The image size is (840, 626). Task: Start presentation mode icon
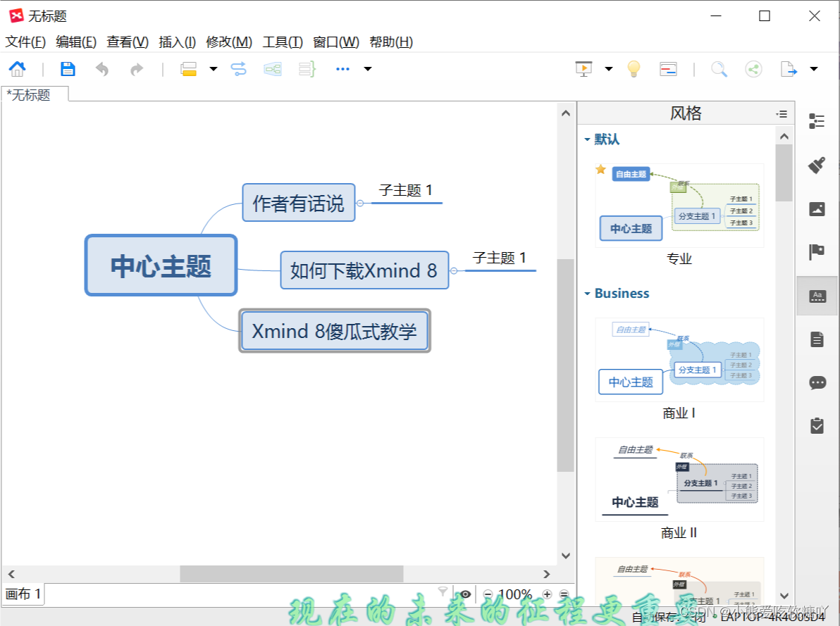pos(584,68)
